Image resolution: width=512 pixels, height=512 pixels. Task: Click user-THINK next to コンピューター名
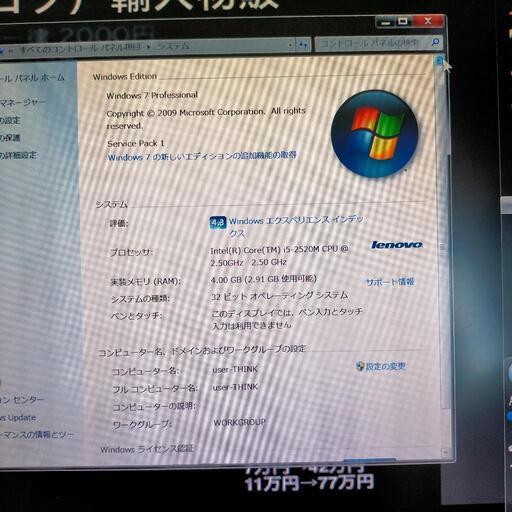[235, 369]
